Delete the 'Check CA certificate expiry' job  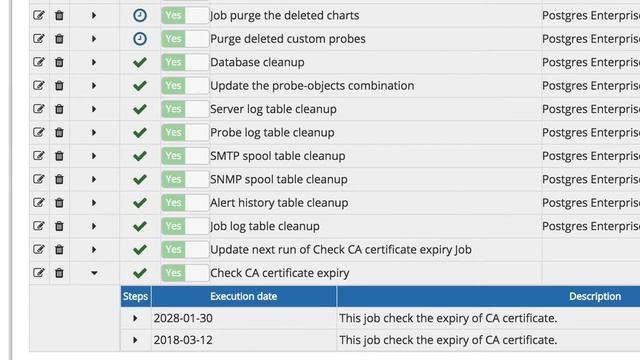tap(59, 273)
